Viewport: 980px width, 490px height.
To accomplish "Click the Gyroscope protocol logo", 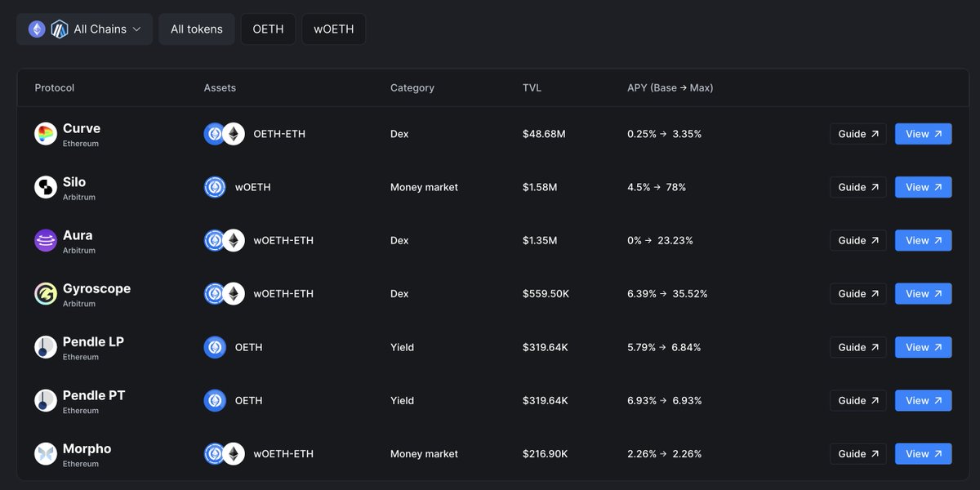I will [x=46, y=293].
